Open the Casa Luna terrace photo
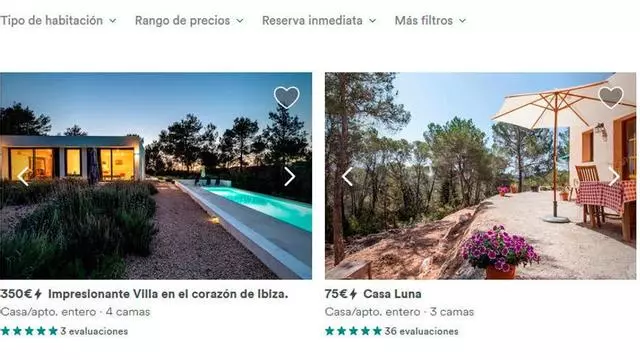The height and width of the screenshot is (360, 640). pos(480,176)
